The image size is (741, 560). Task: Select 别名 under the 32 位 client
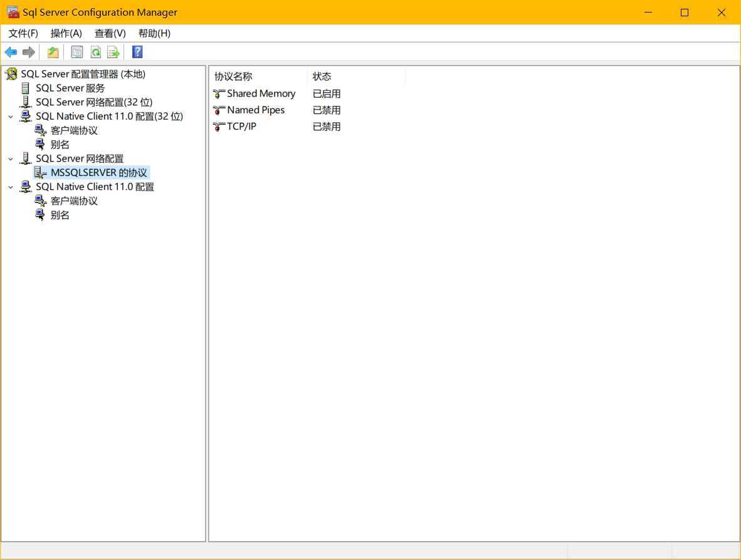tap(60, 145)
